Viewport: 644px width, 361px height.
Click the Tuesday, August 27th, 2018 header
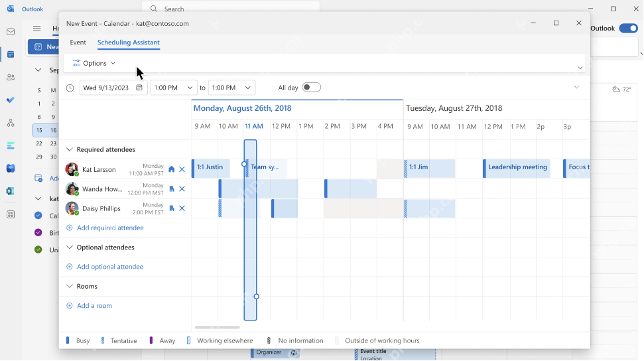click(x=454, y=108)
